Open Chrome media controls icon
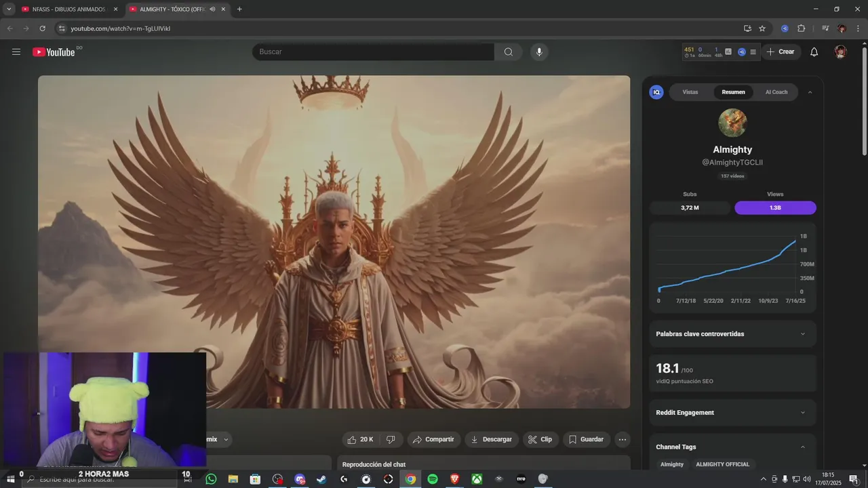The height and width of the screenshot is (488, 868). [825, 28]
